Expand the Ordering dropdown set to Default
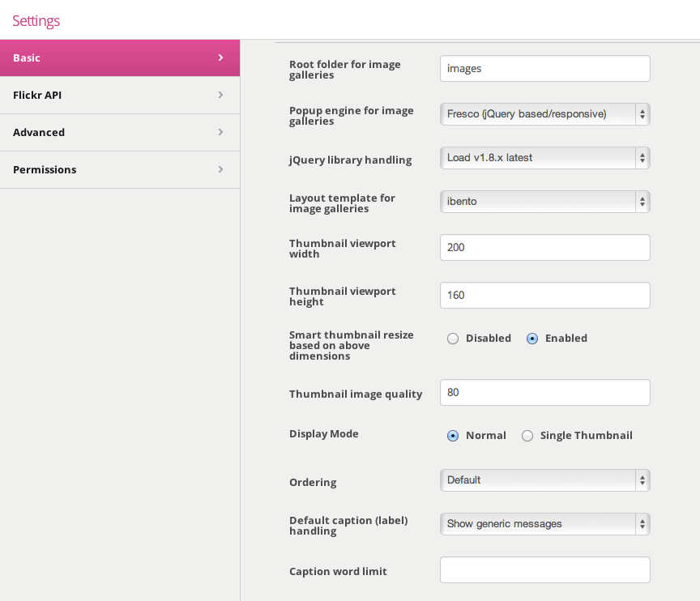 (x=545, y=480)
